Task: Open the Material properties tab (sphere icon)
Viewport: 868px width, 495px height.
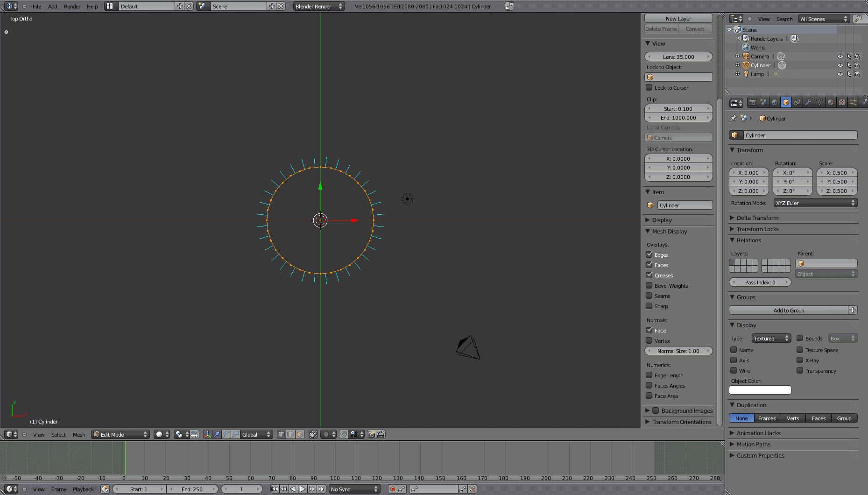Action: [831, 102]
